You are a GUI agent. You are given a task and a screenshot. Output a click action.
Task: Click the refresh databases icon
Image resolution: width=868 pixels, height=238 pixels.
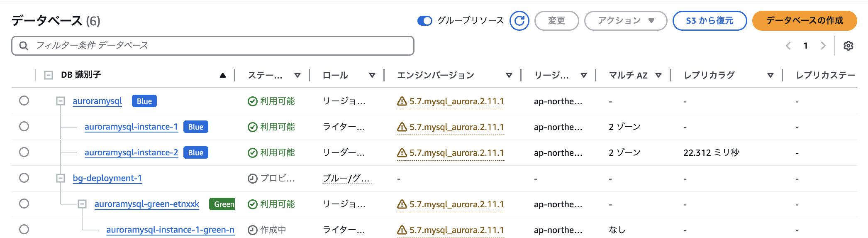[519, 21]
